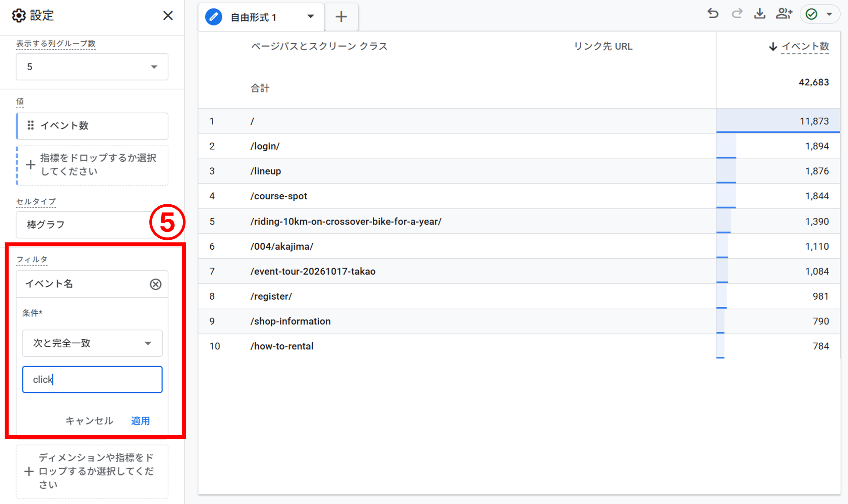Viewport: 848px width, 504px height.
Task: Click the settings gear icon
Action: [x=19, y=16]
